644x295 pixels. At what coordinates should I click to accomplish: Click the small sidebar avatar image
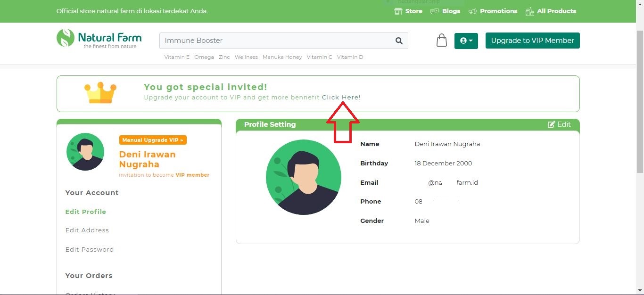pyautogui.click(x=85, y=152)
